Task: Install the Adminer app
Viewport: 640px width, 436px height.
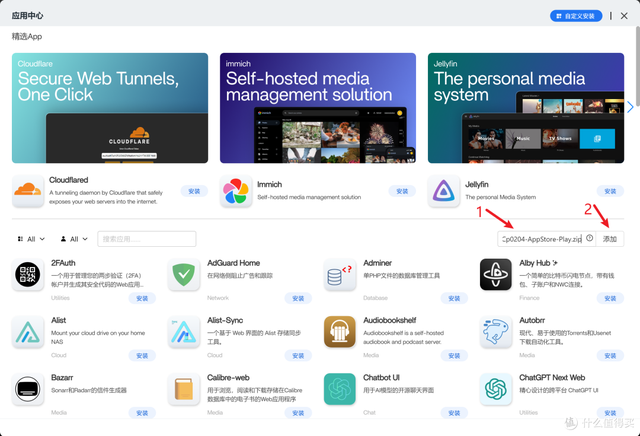Action: 454,298
